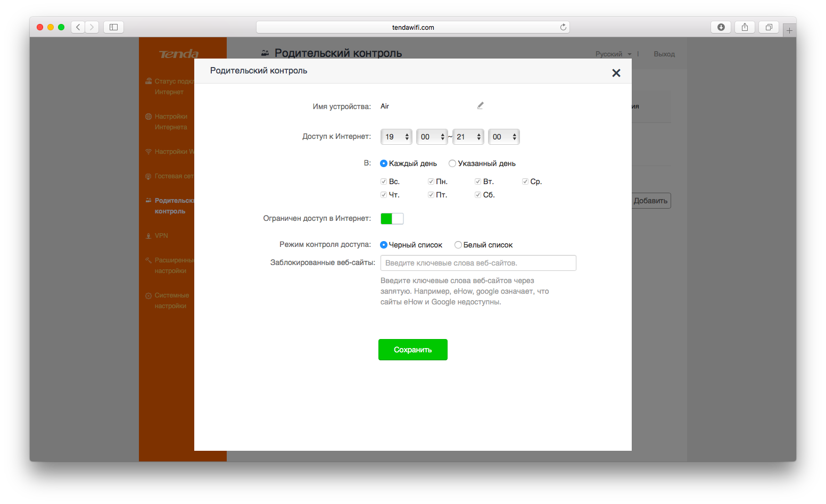The width and height of the screenshot is (826, 504).
Task: Click the tendawifi.com address bar
Action: click(413, 27)
